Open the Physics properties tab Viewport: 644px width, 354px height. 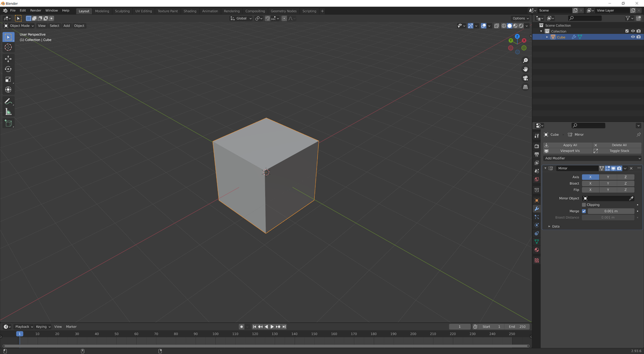(537, 225)
